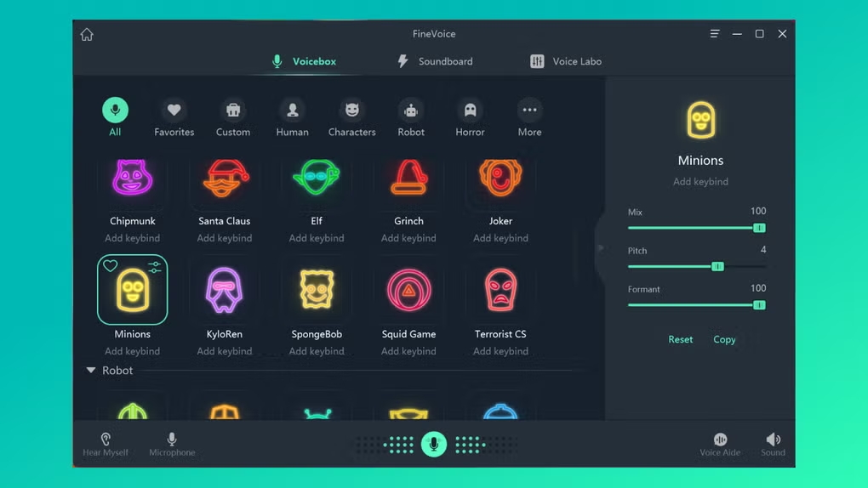Click the Home icon in title bar
This screenshot has height=488, width=868.
pos(87,35)
